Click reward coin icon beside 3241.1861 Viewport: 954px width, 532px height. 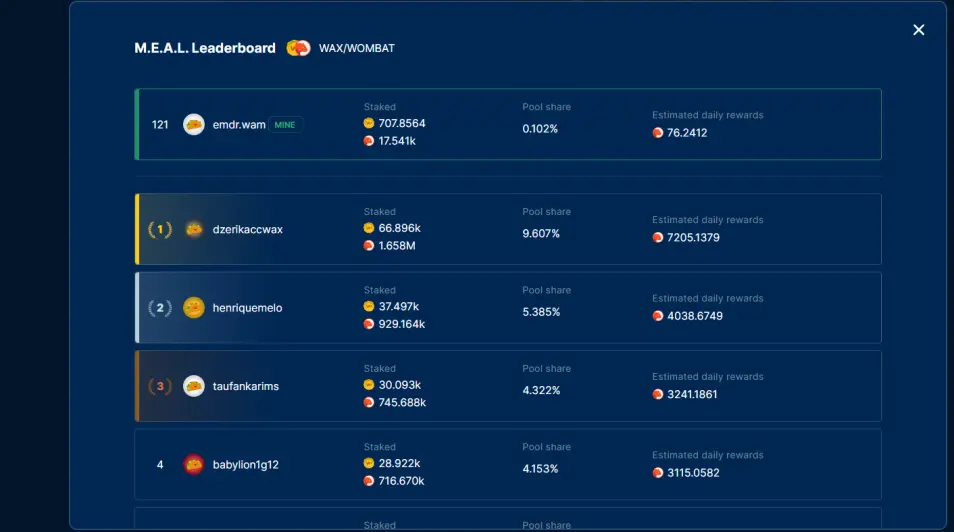coord(658,394)
